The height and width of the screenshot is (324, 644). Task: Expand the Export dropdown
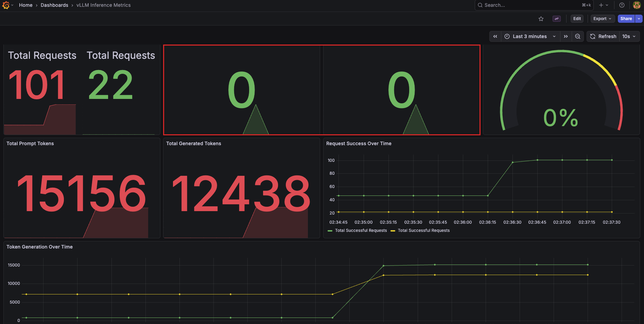[x=603, y=19]
